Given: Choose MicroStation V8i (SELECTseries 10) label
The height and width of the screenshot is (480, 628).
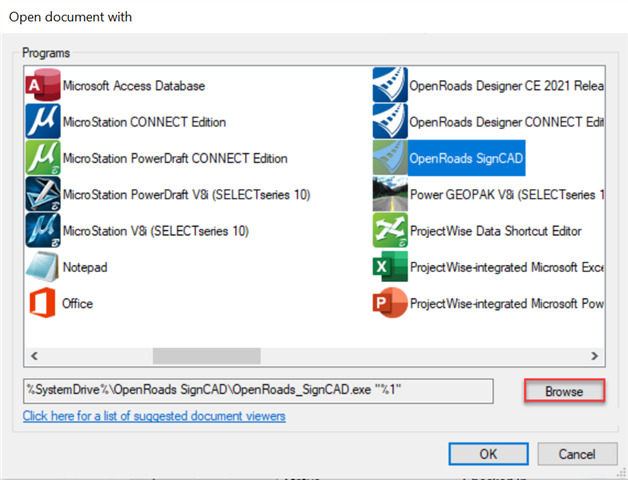Looking at the screenshot, I should pyautogui.click(x=156, y=231).
